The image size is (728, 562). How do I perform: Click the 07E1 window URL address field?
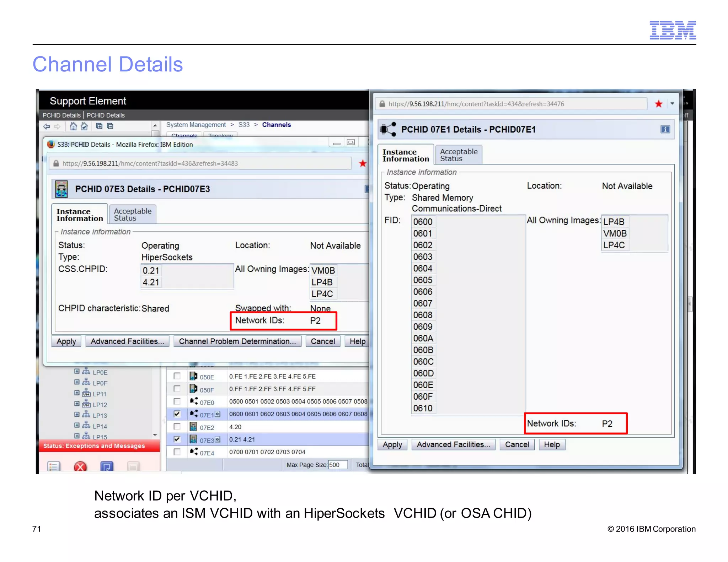(x=511, y=104)
